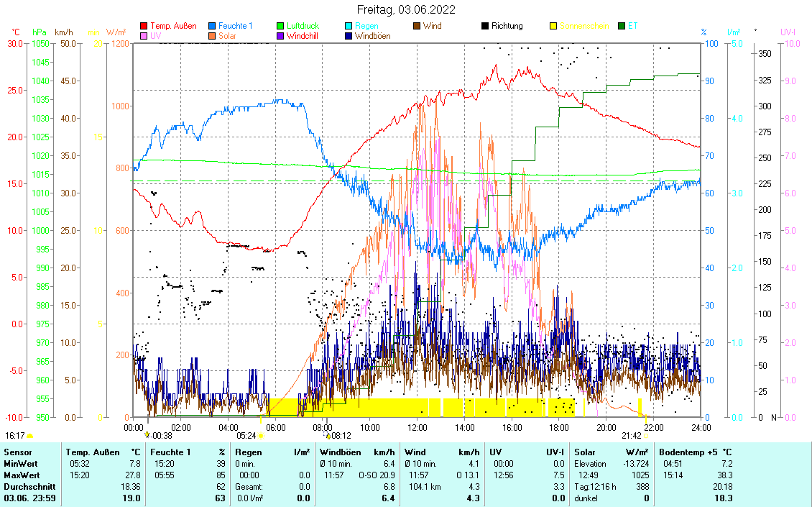This screenshot has height=507, width=812.
Task: Click the pink UV legend swatch
Action: coord(144,36)
